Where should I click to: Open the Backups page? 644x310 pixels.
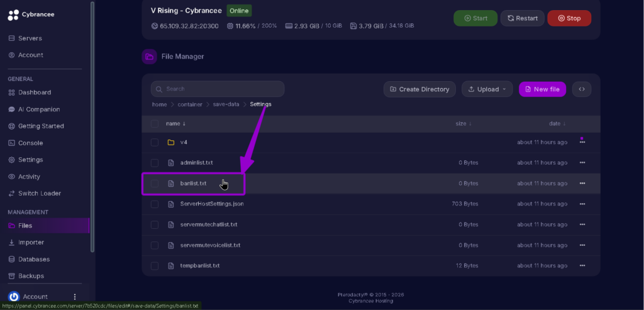[x=26, y=276]
